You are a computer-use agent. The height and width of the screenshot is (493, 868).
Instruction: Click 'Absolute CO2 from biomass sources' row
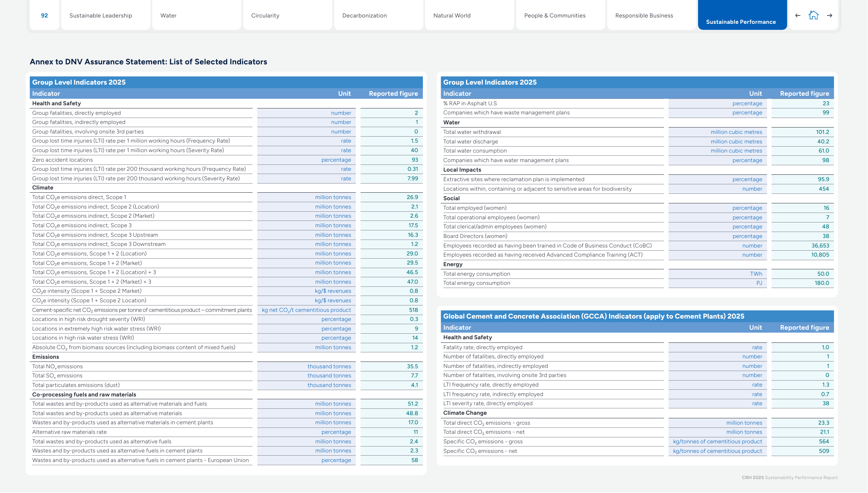coord(227,348)
